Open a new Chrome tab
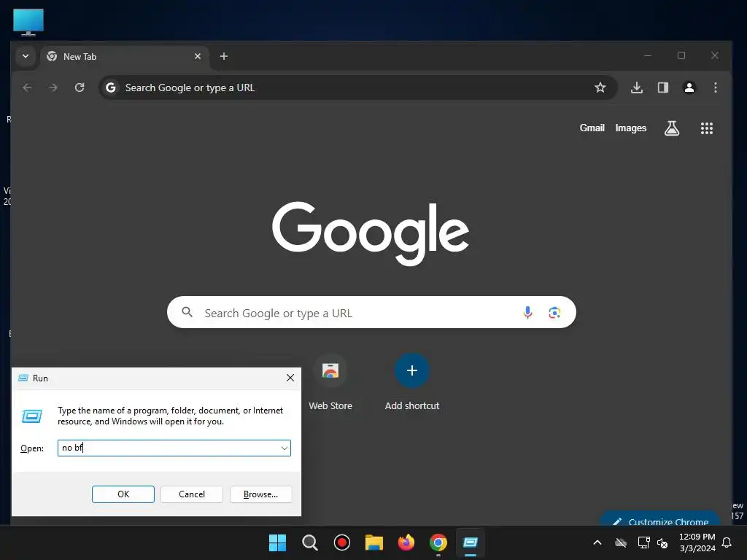This screenshot has width=747, height=560. (x=223, y=56)
